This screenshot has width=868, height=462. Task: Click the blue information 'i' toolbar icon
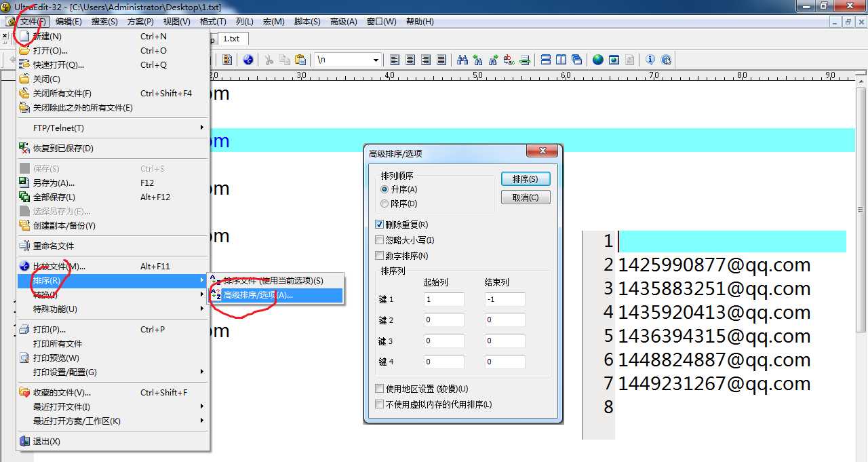click(650, 60)
